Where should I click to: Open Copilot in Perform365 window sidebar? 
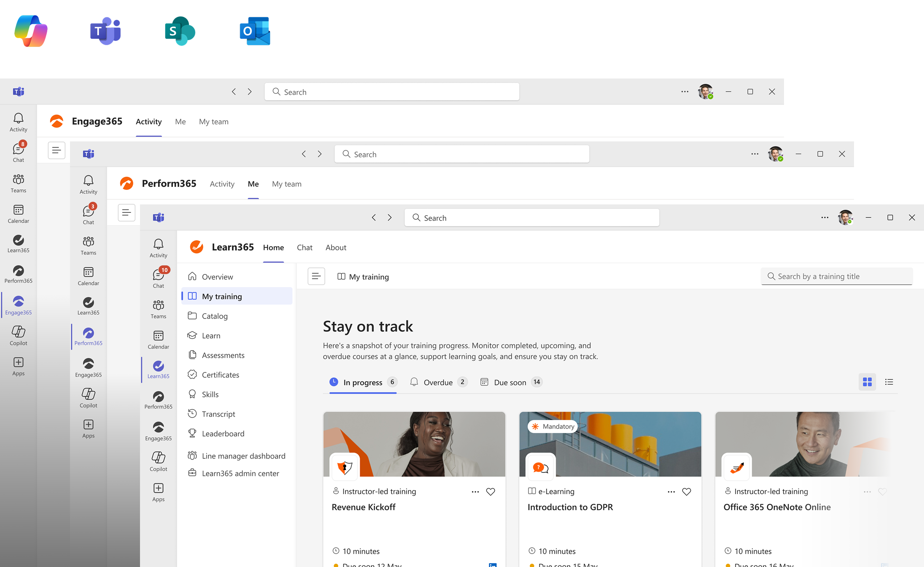click(x=89, y=398)
